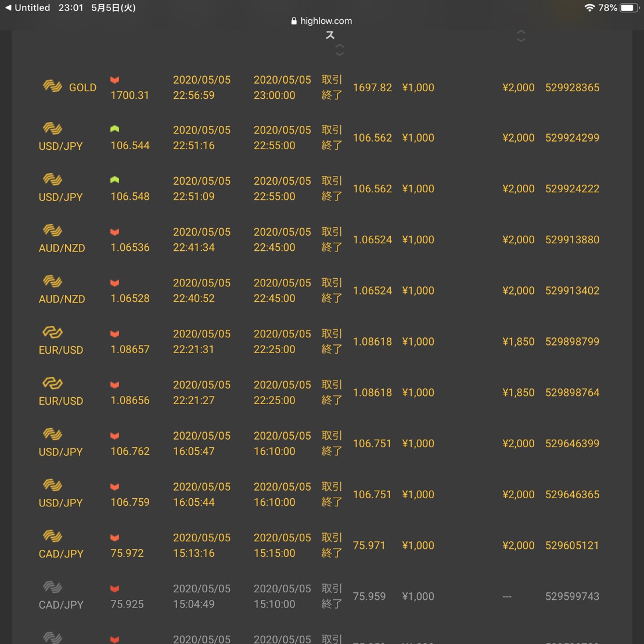Click the Wi-Fi status icon
This screenshot has height=644, width=644.
point(589,8)
